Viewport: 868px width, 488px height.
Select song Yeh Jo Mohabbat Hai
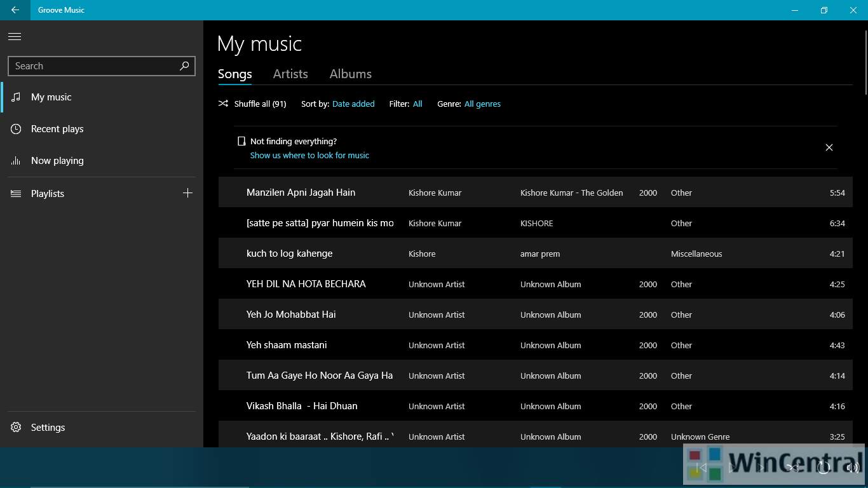(x=291, y=315)
